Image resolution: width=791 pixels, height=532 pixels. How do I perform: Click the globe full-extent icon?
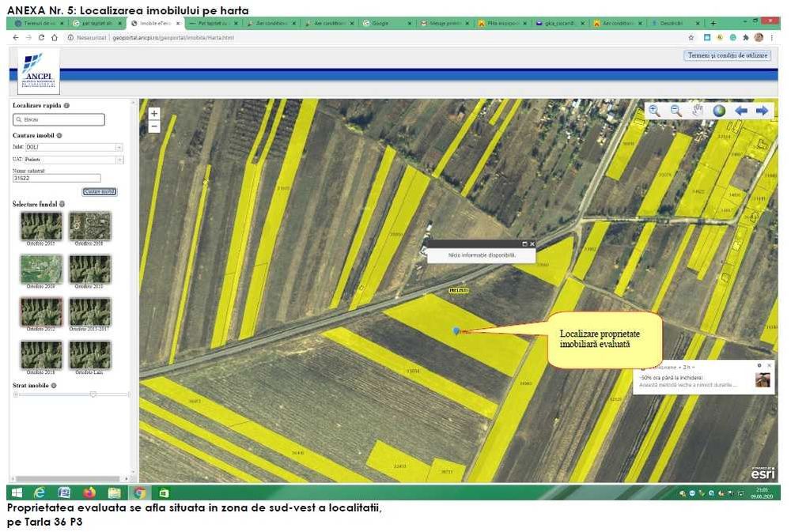719,111
